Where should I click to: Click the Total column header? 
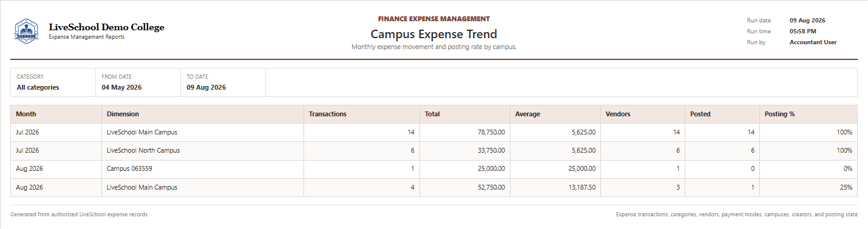[x=465, y=114]
